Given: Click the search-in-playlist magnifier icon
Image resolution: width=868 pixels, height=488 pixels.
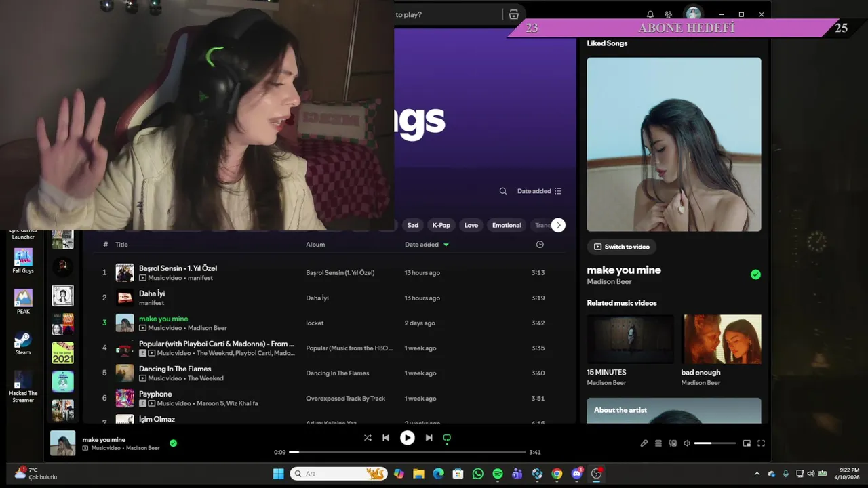Looking at the screenshot, I should [503, 191].
